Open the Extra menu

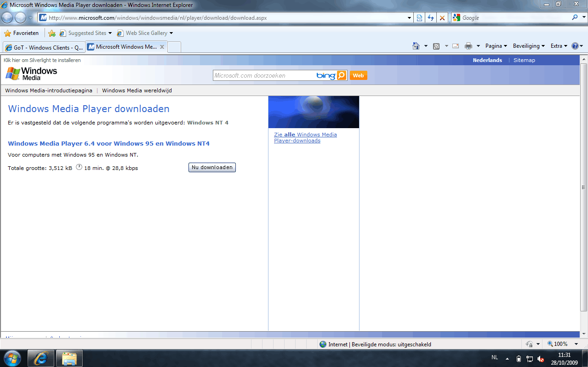point(559,46)
